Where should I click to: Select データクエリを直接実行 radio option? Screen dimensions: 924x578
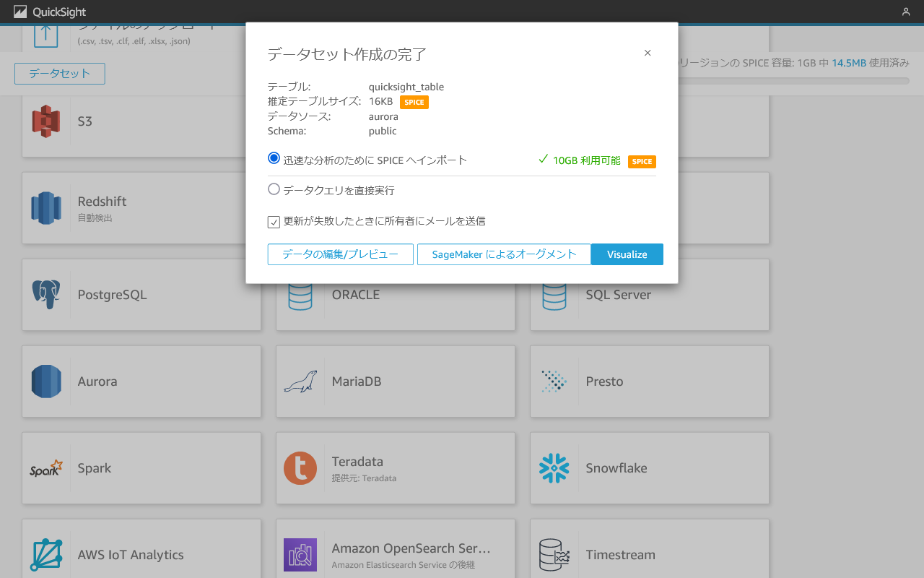pos(274,189)
